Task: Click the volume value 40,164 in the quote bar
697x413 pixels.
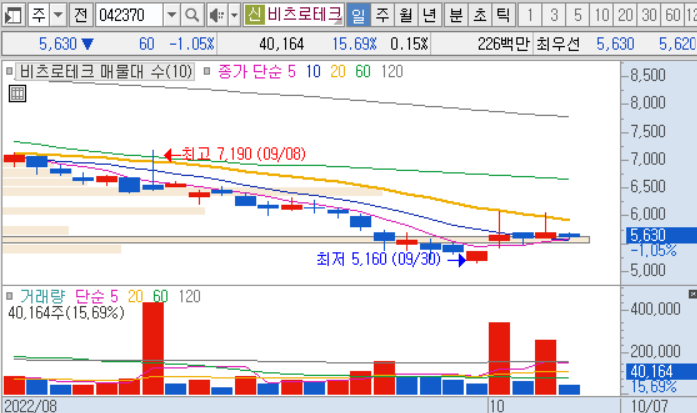Action: pos(281,44)
